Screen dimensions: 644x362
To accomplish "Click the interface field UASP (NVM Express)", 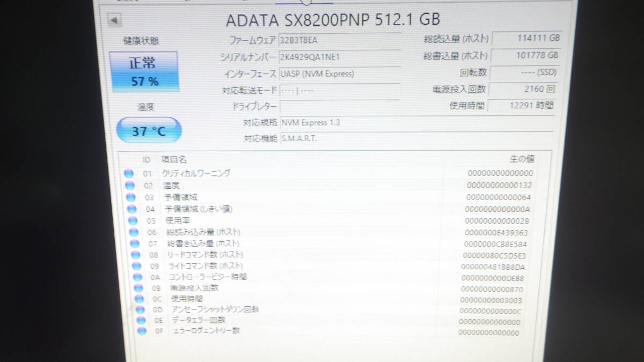I will point(339,73).
